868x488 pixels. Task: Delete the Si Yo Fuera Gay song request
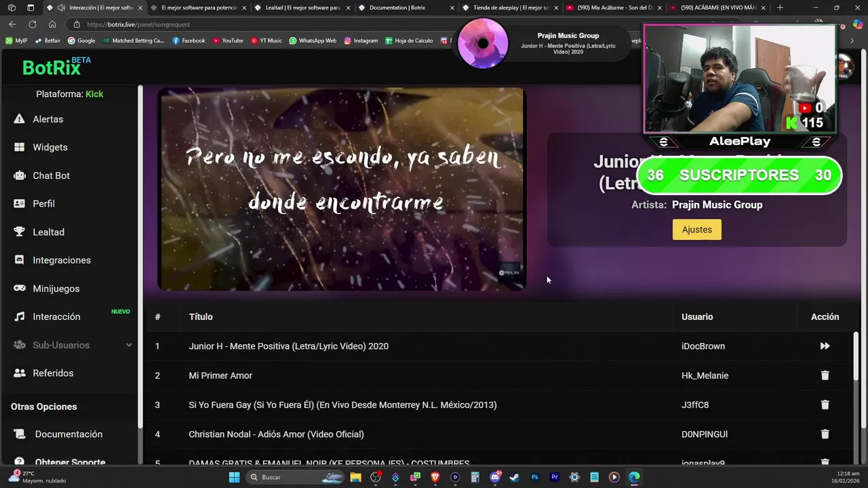tap(825, 405)
